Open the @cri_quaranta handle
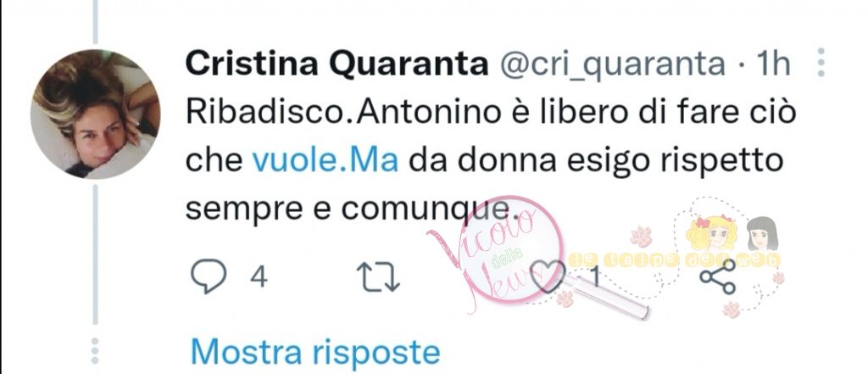 [613, 65]
